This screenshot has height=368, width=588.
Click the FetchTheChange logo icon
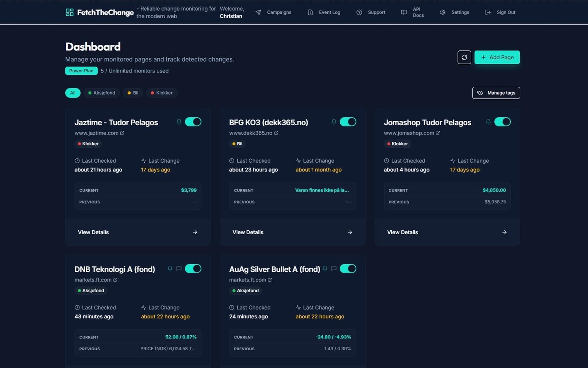pos(70,12)
